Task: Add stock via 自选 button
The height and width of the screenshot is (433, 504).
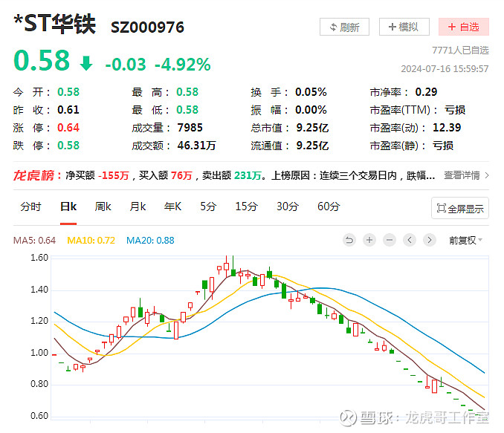Action: click(464, 27)
